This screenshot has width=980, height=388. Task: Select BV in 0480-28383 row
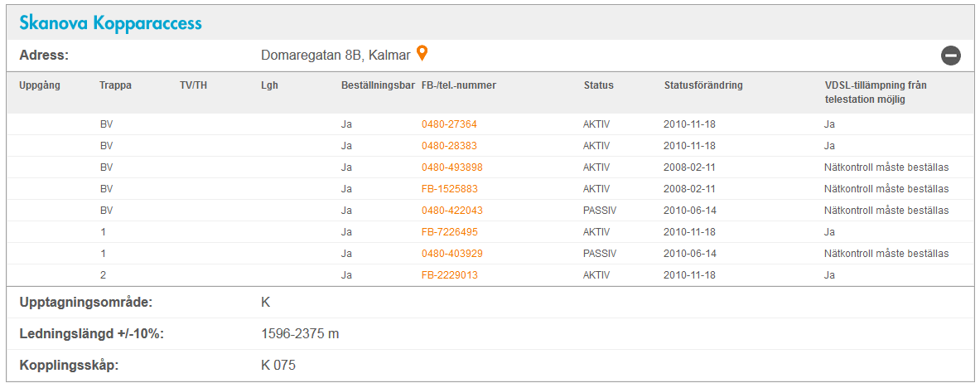pos(106,146)
